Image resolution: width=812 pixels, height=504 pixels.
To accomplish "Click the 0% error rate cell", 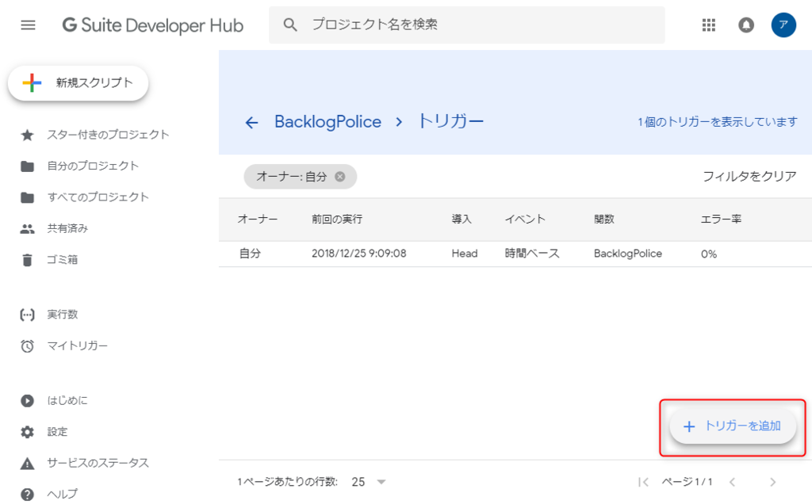I will point(708,254).
